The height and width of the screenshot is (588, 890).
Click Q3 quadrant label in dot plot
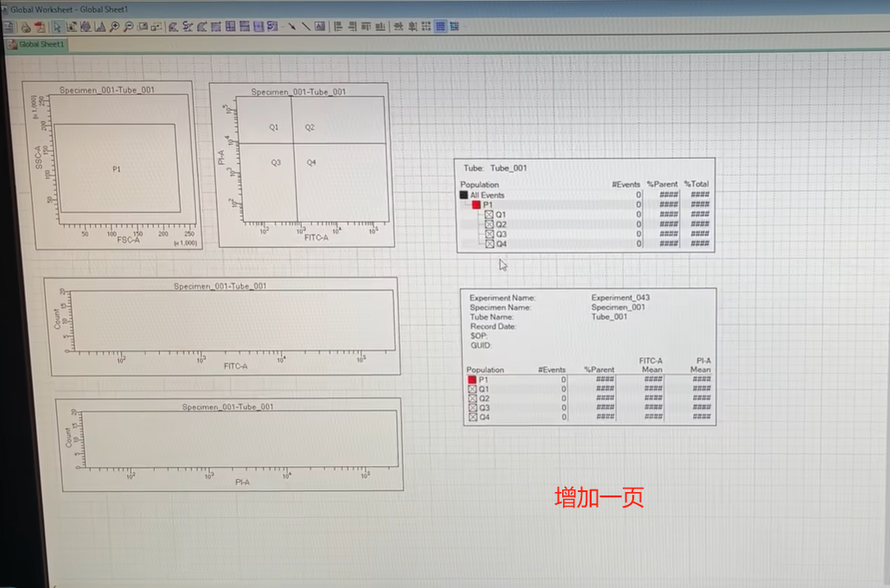pyautogui.click(x=275, y=163)
